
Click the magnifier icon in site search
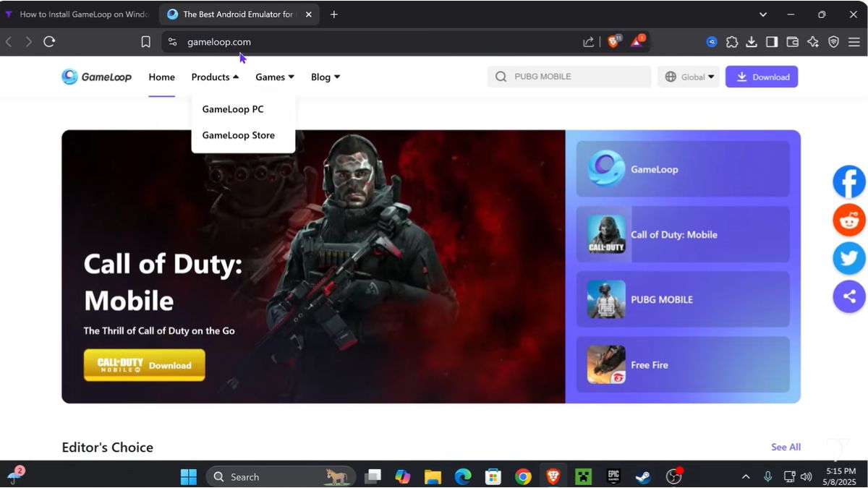pyautogui.click(x=501, y=77)
